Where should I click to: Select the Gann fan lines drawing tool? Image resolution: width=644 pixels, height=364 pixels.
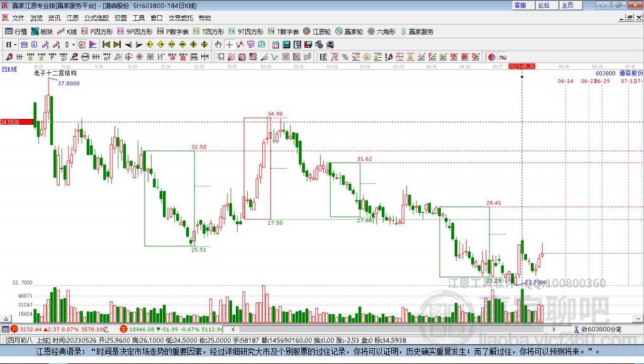click(x=231, y=57)
